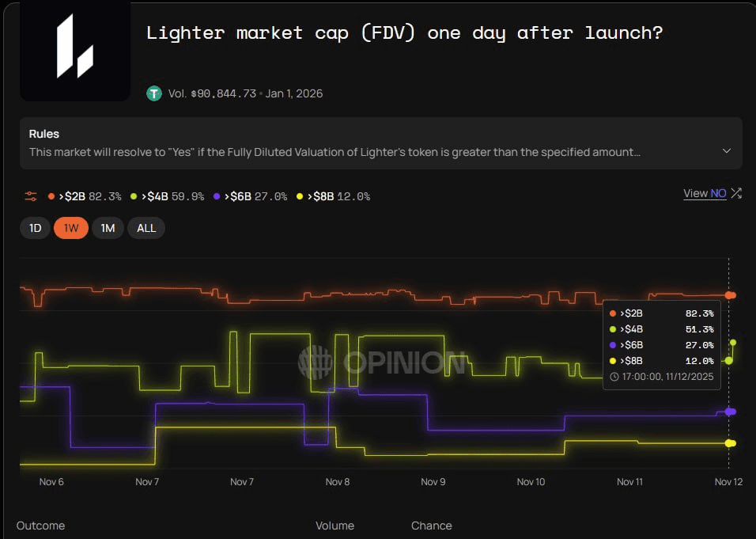756x539 pixels.
Task: Select the 1W time range button
Action: (71, 228)
